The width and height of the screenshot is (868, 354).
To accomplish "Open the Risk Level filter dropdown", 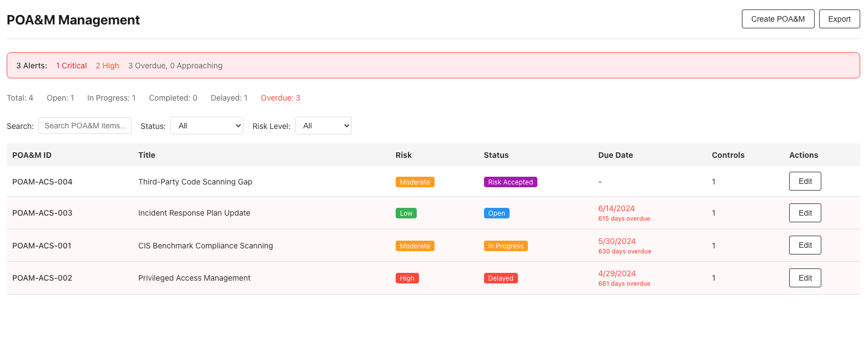I will (x=323, y=126).
